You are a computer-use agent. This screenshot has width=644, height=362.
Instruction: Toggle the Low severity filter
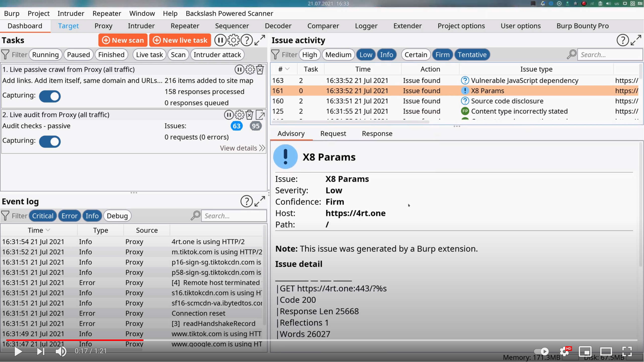366,54
